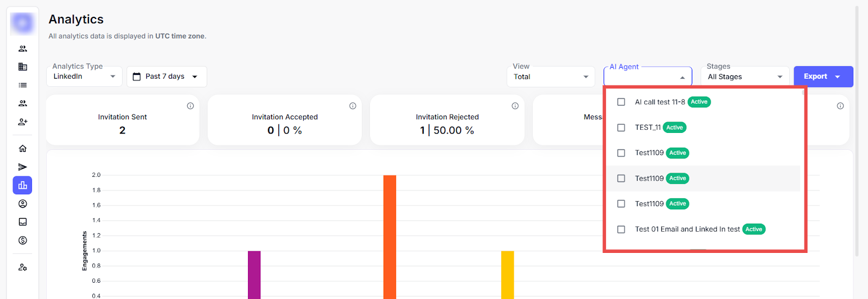The image size is (868, 299).
Task: Expand the Analytics Type LinkedIn dropdown
Action: pos(84,77)
